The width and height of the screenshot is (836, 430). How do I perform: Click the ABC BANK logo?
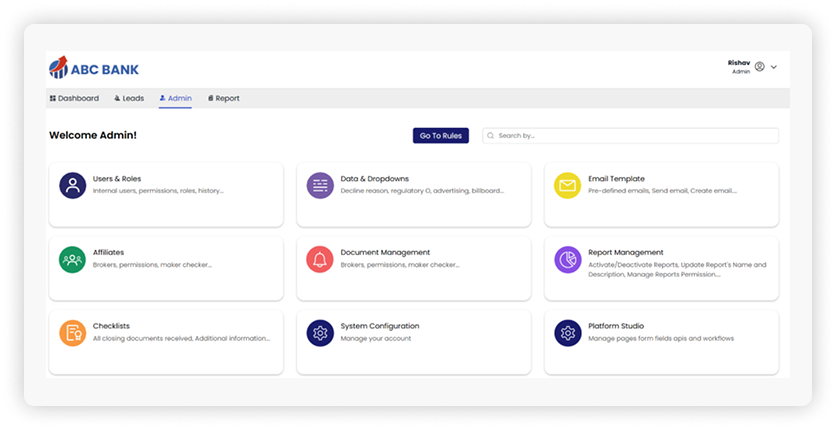point(94,69)
